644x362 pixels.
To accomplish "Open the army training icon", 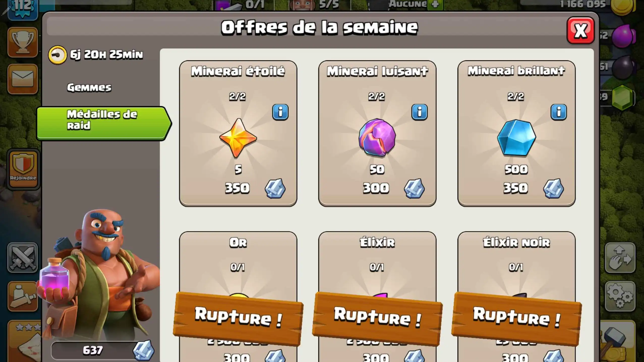I will click(23, 296).
